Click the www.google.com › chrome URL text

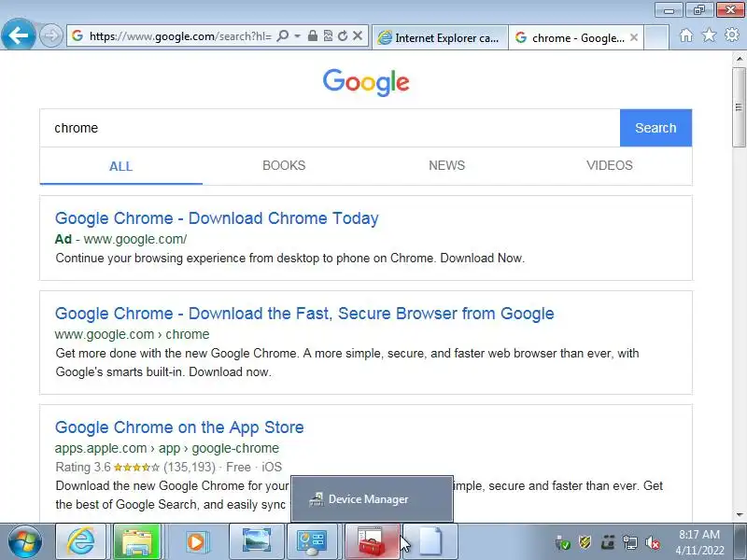click(132, 334)
